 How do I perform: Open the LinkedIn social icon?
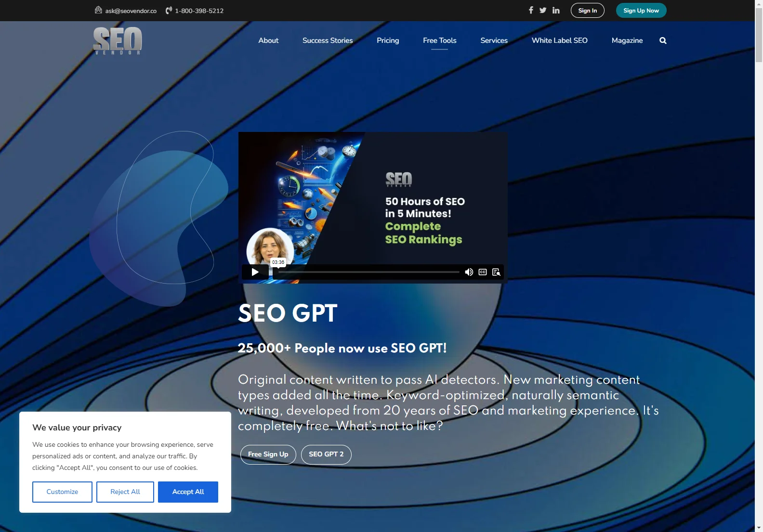click(x=556, y=10)
